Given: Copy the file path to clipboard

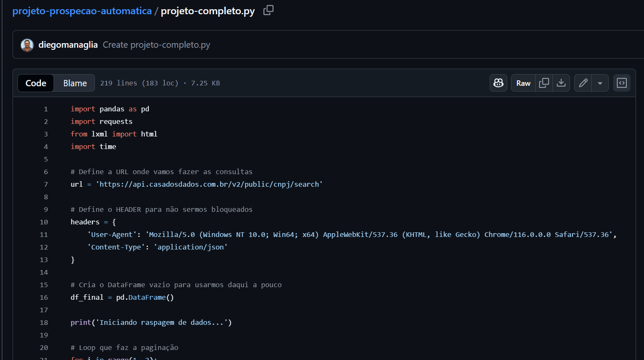Looking at the screenshot, I should coord(268,10).
